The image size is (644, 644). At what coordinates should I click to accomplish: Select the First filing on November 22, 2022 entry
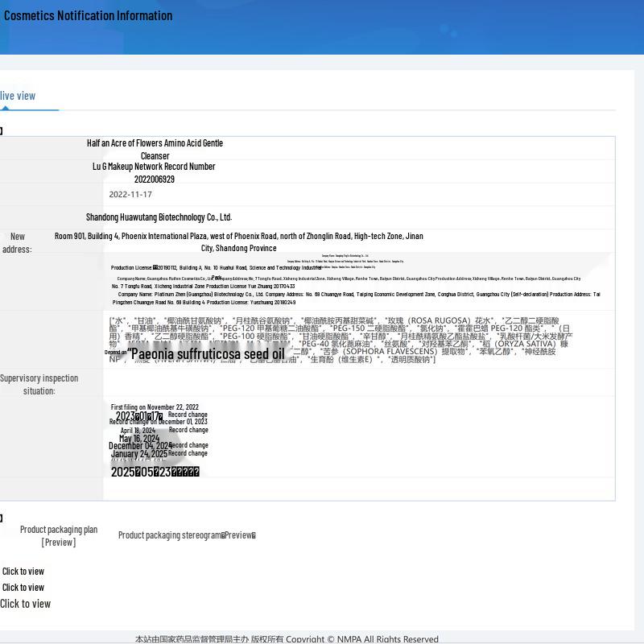155,407
